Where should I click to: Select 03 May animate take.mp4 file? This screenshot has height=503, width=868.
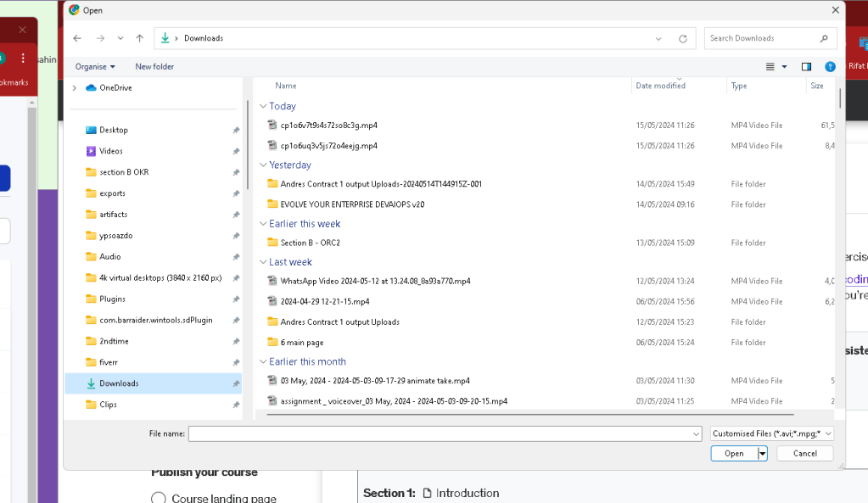pos(375,381)
